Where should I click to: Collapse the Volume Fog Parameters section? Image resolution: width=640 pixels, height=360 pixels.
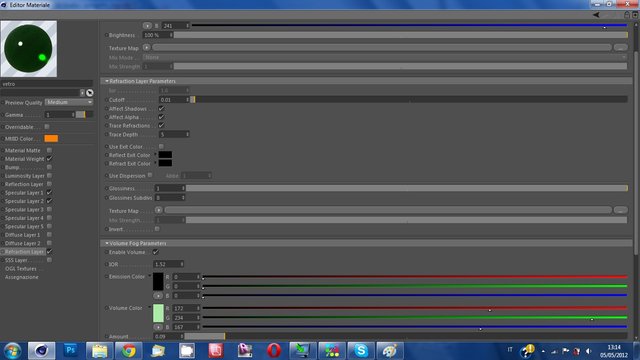(107, 243)
